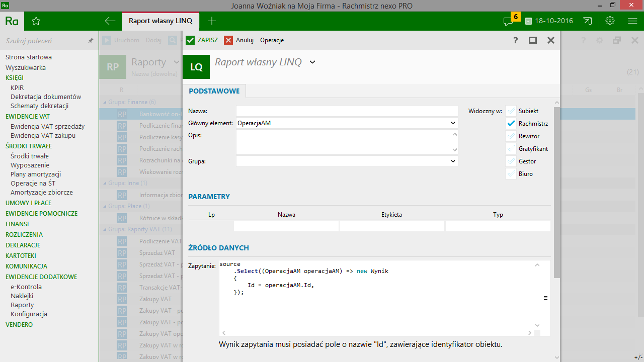Select the PODSTAWOWE tab
The width and height of the screenshot is (644, 362).
pos(214,92)
